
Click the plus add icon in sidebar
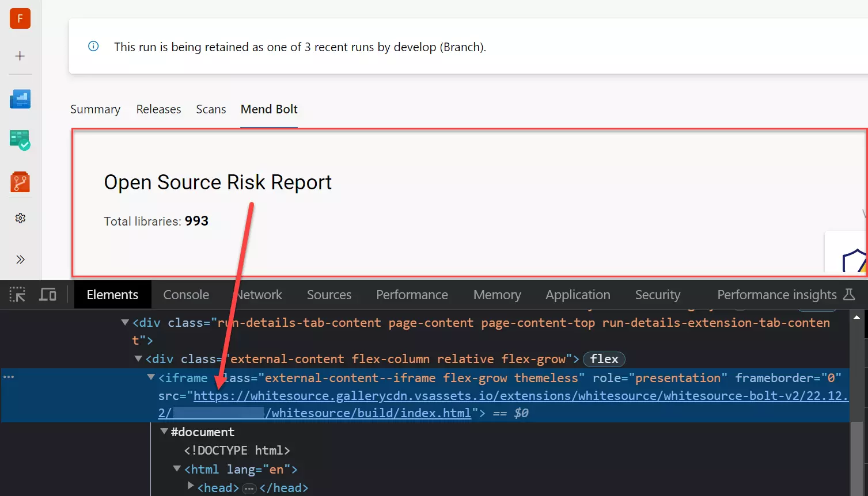point(20,56)
